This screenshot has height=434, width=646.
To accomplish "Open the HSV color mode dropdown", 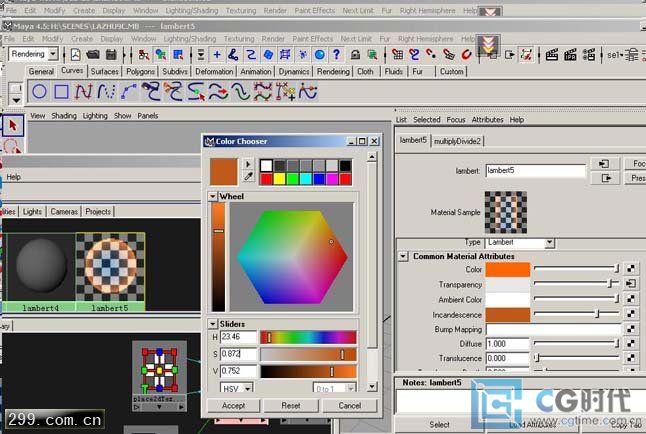I will tap(248, 388).
